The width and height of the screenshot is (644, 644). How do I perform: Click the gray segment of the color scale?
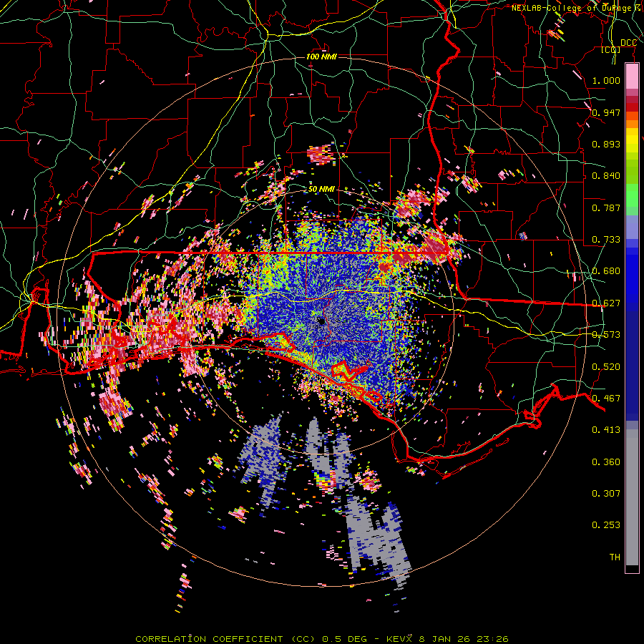pos(632,497)
